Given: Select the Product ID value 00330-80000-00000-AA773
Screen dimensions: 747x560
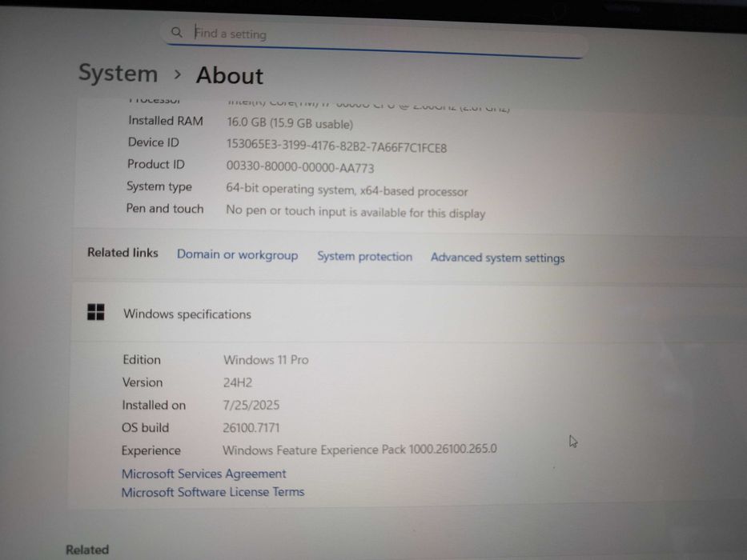Looking at the screenshot, I should [x=300, y=166].
